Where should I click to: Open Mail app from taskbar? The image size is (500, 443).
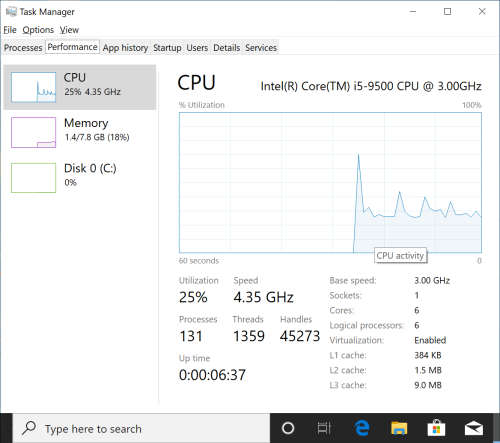tap(474, 428)
